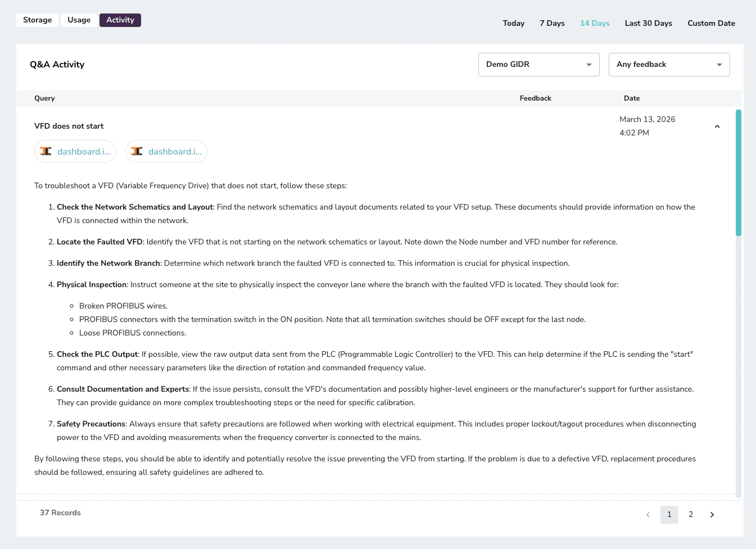Click 'Check the Network Schematics and Layout' step
The image size is (756, 549).
(x=135, y=207)
